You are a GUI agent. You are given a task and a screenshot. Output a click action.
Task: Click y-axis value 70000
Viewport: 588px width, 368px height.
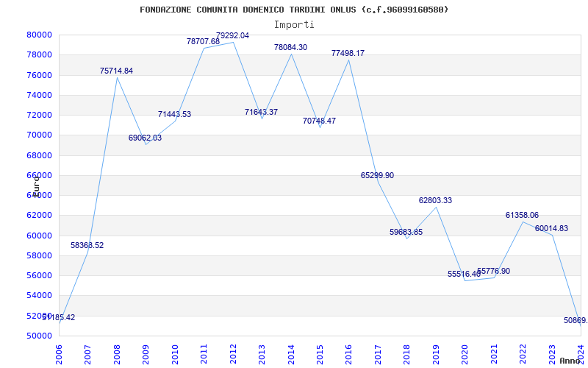pos(39,135)
